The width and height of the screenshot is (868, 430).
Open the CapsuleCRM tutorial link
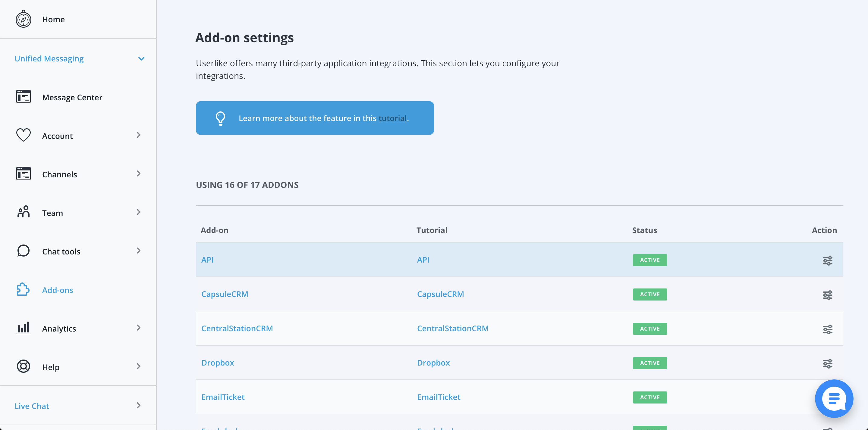click(440, 294)
